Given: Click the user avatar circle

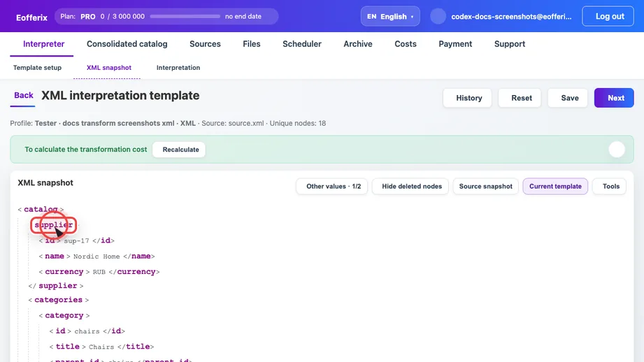Looking at the screenshot, I should pos(438,16).
